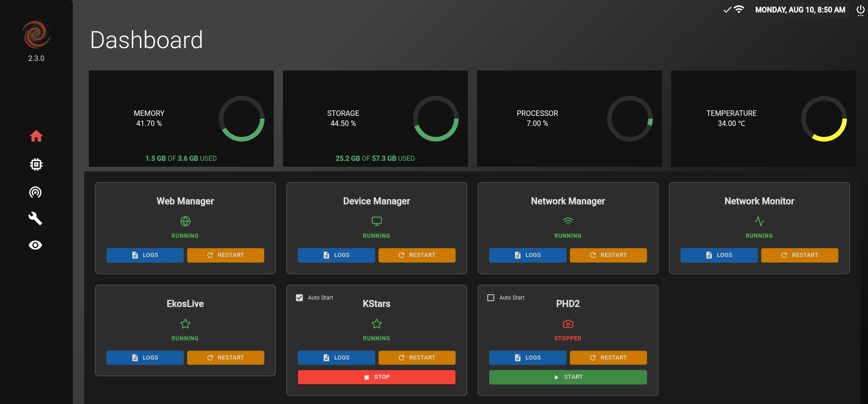This screenshot has height=404, width=868.
Task: Enable Auto Start checkbox for PHD2
Action: tap(491, 298)
